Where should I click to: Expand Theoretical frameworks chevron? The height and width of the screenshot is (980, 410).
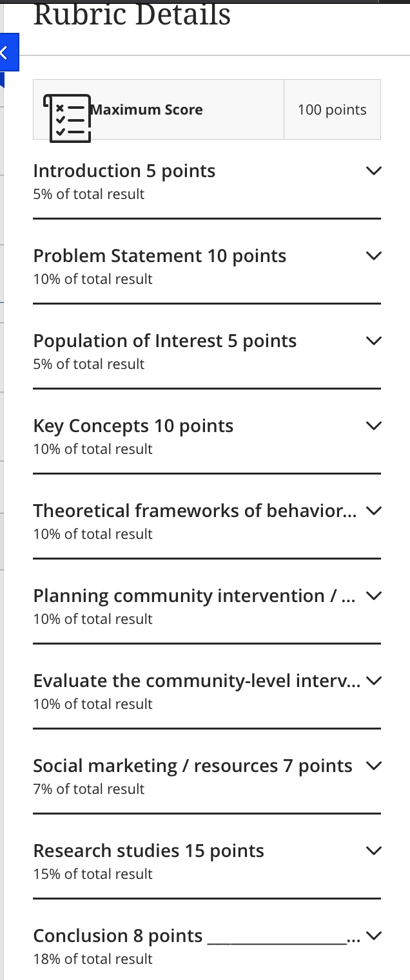(373, 511)
